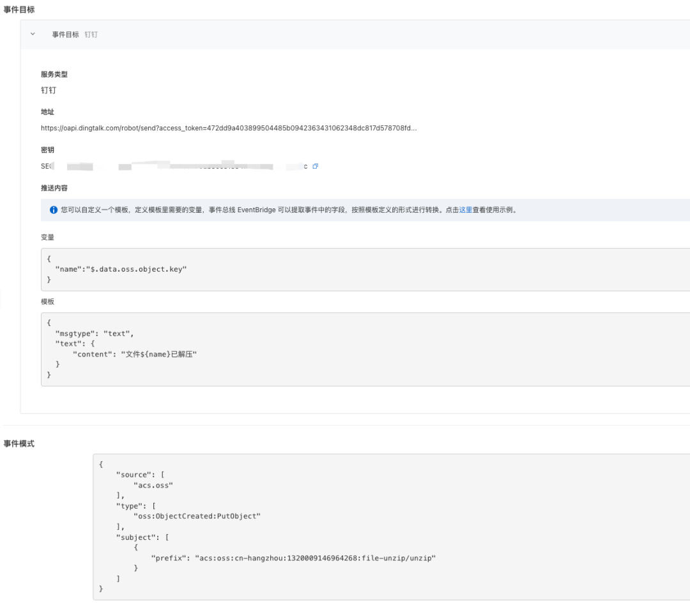Screen dimensions: 690x616
Task: Collapse the 事件目标 钉钉 panel chevron
Action: (x=33, y=34)
